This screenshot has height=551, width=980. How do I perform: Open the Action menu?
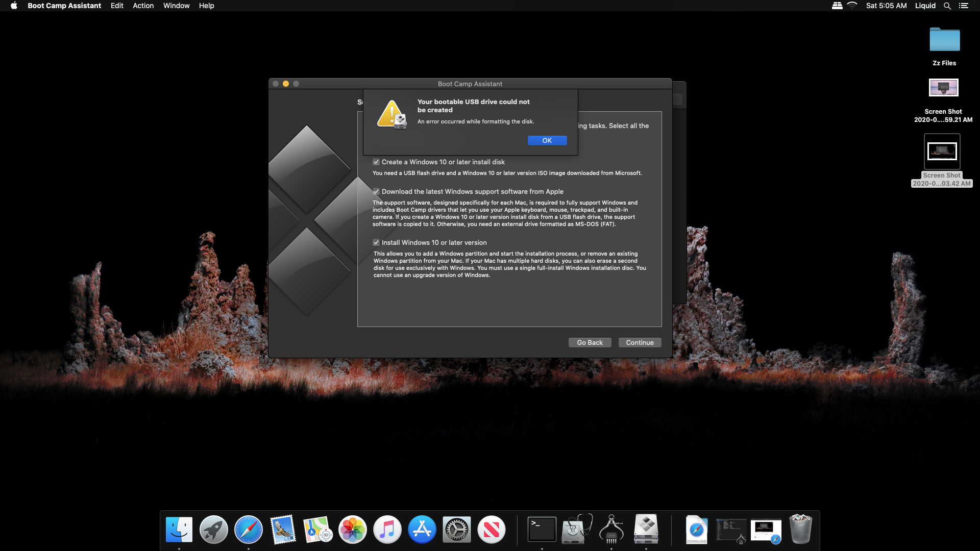(143, 6)
